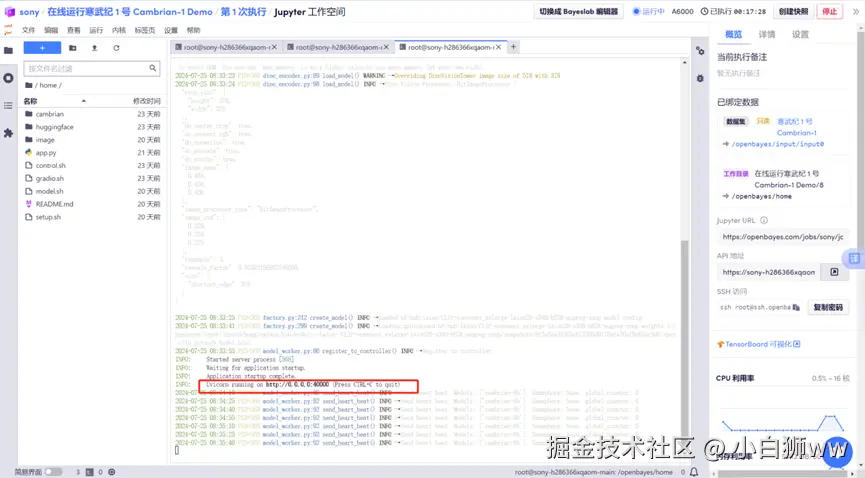The height and width of the screenshot is (478, 865).
Task: Add a new tab with plus button
Action: click(513, 47)
